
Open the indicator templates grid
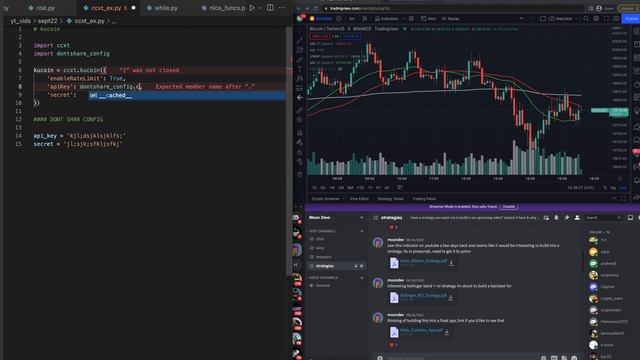coord(411,19)
